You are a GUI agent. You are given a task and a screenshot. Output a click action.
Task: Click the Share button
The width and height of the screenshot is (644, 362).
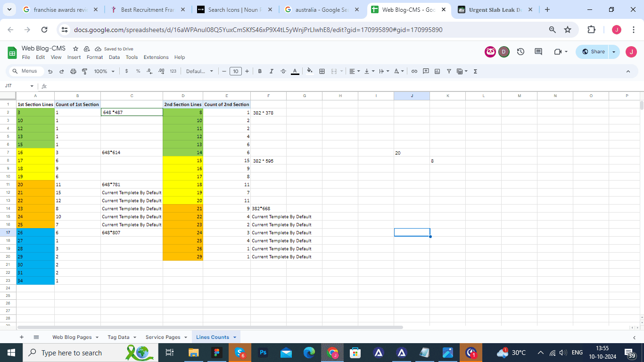pyautogui.click(x=593, y=52)
